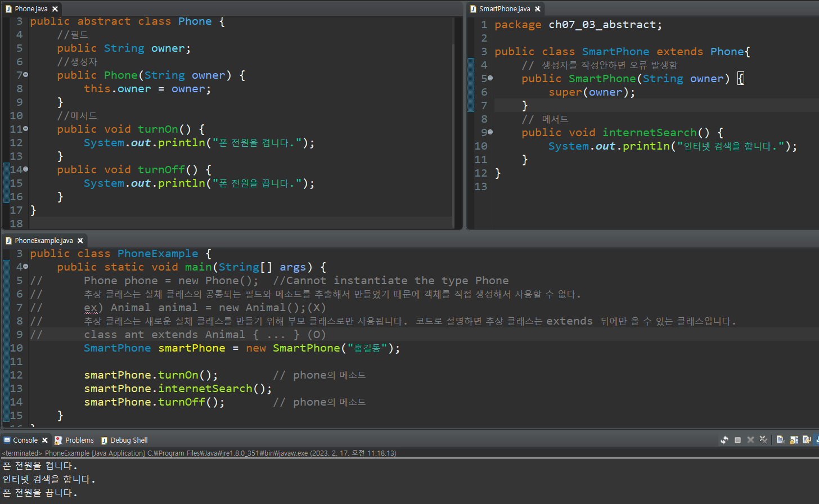
Task: Click the double-arrow sync icon in Console toolbar
Action: pos(724,440)
